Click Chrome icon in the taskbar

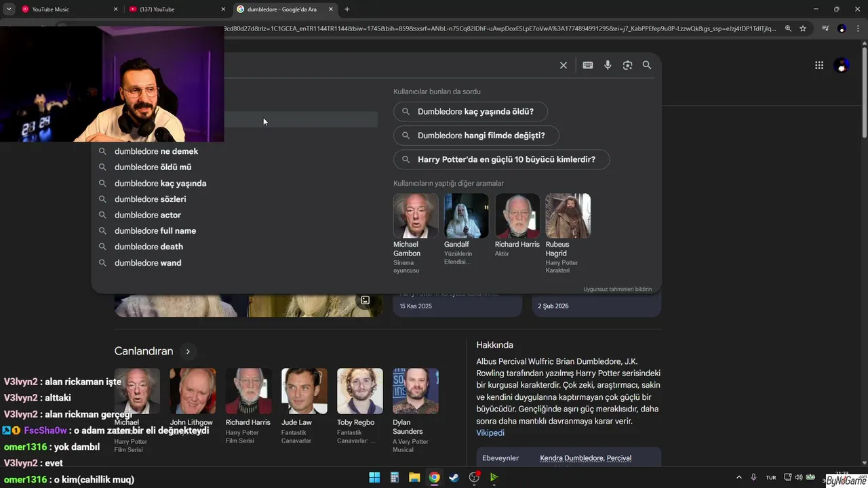(x=434, y=477)
